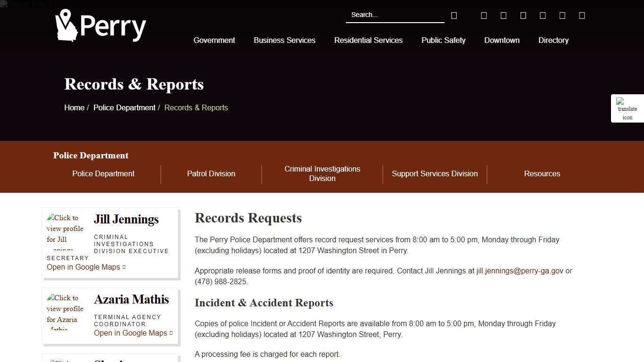This screenshot has width=644, height=362.
Task: Open the Support Services Division page
Action: [435, 174]
